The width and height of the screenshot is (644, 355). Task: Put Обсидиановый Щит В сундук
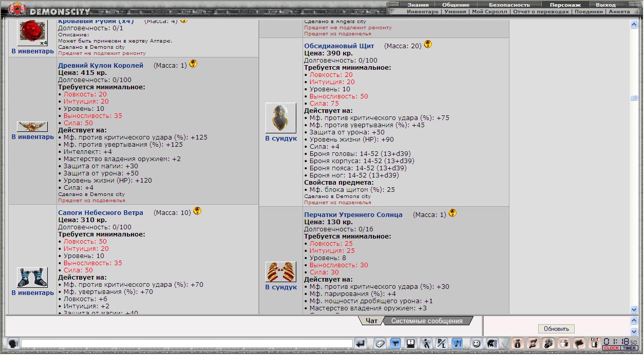pyautogui.click(x=281, y=139)
